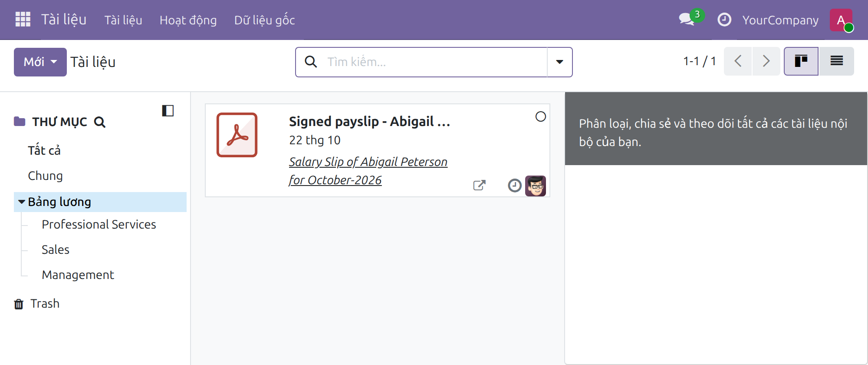This screenshot has height=365, width=868.
Task: Switch to kanban view
Action: (801, 61)
